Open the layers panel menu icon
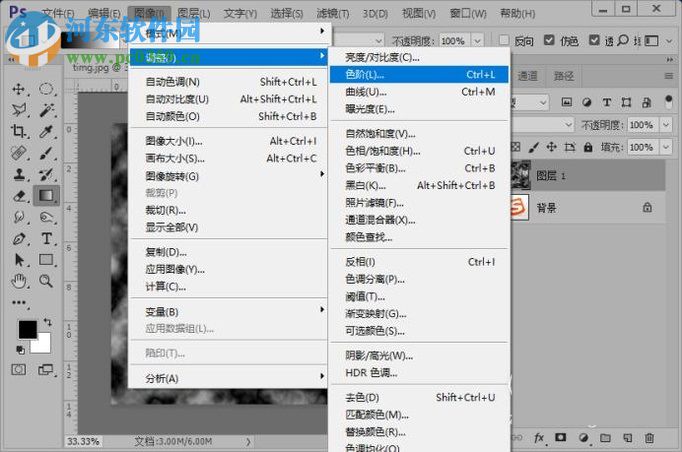The height and width of the screenshot is (452, 682). point(669,76)
